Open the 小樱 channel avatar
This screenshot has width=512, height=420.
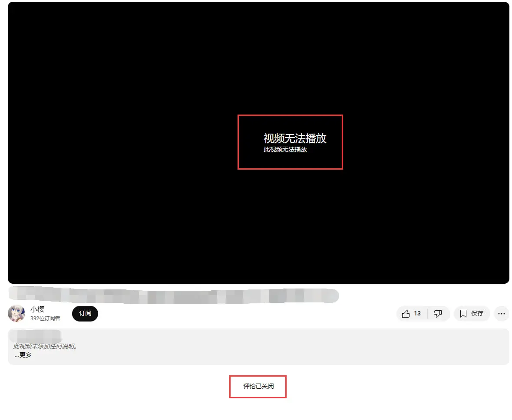(17, 313)
